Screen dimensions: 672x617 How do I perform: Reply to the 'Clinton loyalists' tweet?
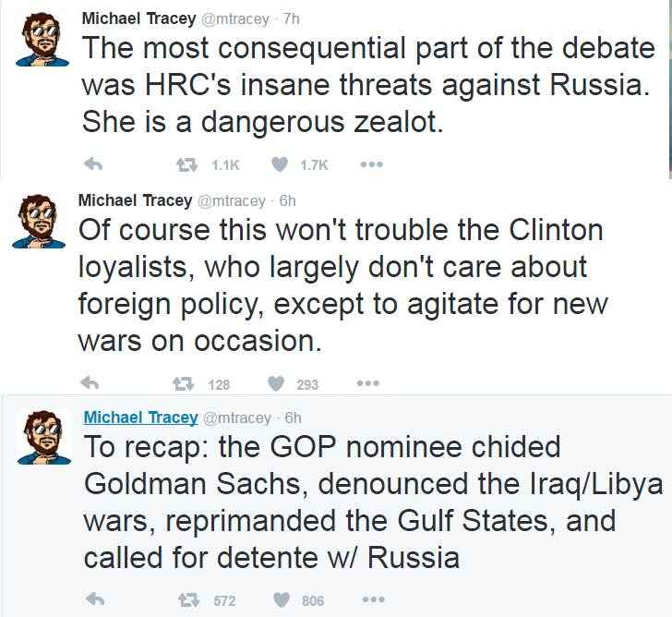coord(90,383)
